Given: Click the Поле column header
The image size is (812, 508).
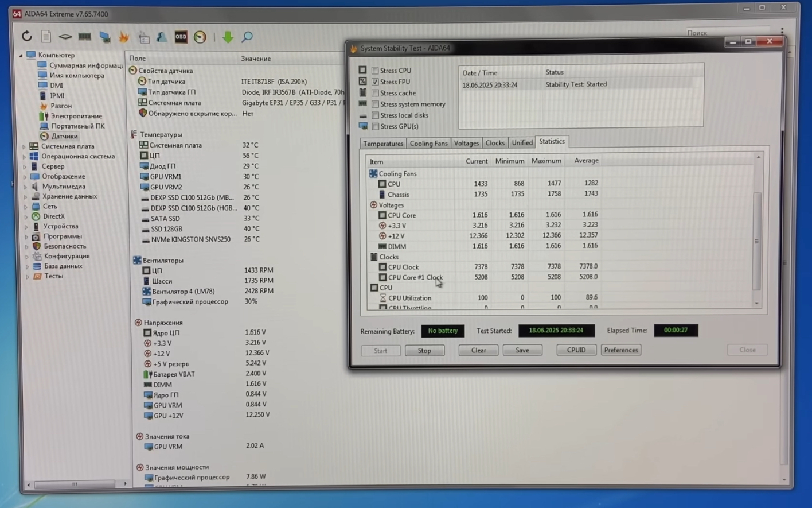Looking at the screenshot, I should coord(138,59).
